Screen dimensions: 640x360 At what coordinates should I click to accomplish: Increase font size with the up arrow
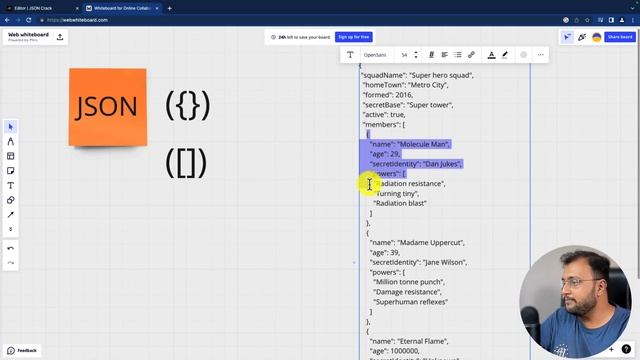pyautogui.click(x=416, y=52)
